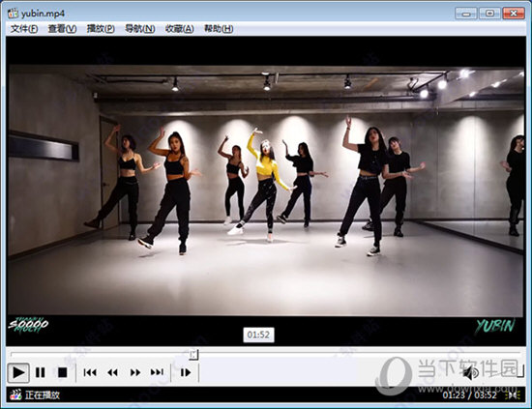The width and height of the screenshot is (532, 409).
Task: Click the seek bar slider thumb
Action: (x=193, y=355)
